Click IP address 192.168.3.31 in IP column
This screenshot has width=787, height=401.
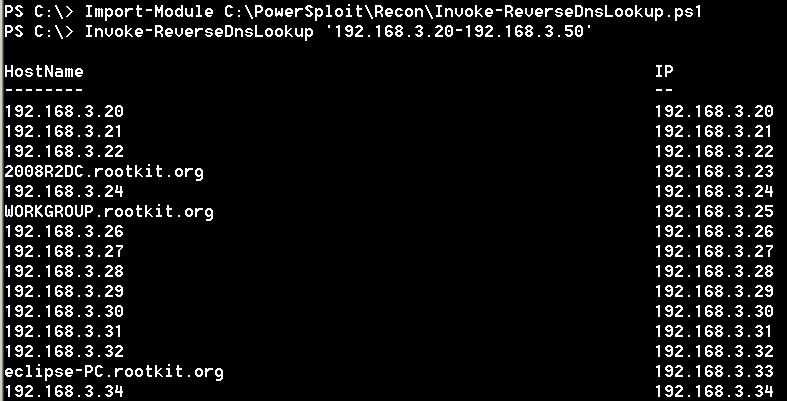click(713, 332)
